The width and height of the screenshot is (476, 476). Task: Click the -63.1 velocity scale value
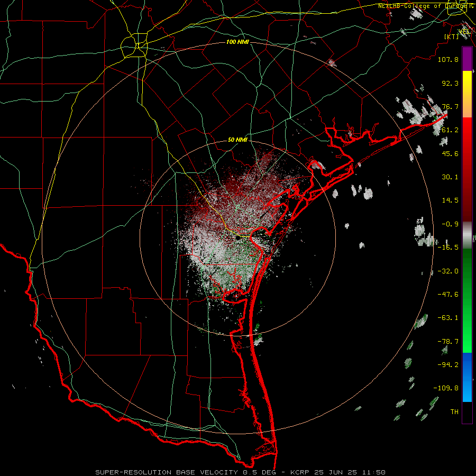(x=448, y=318)
